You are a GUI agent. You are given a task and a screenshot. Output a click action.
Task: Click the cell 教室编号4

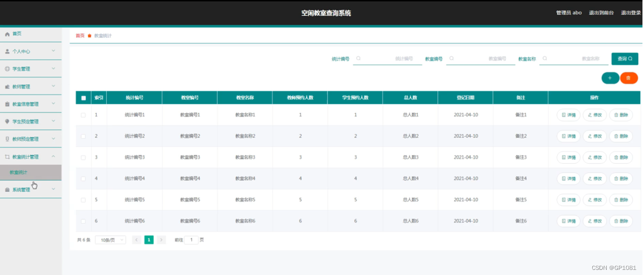pos(190,179)
